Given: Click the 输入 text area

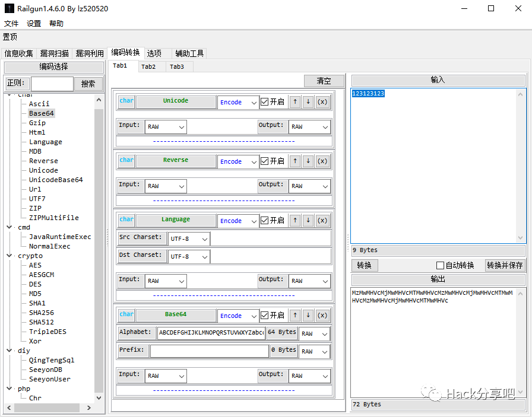Looking at the screenshot, I should click(x=438, y=165).
